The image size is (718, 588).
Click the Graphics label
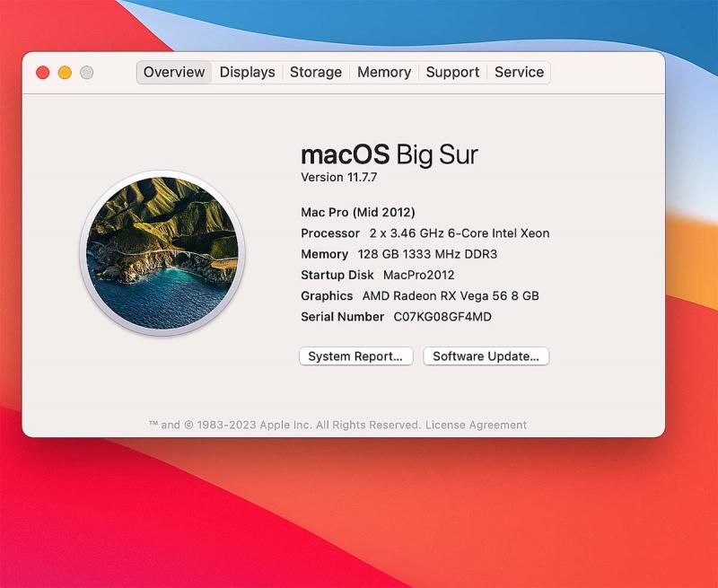[327, 296]
